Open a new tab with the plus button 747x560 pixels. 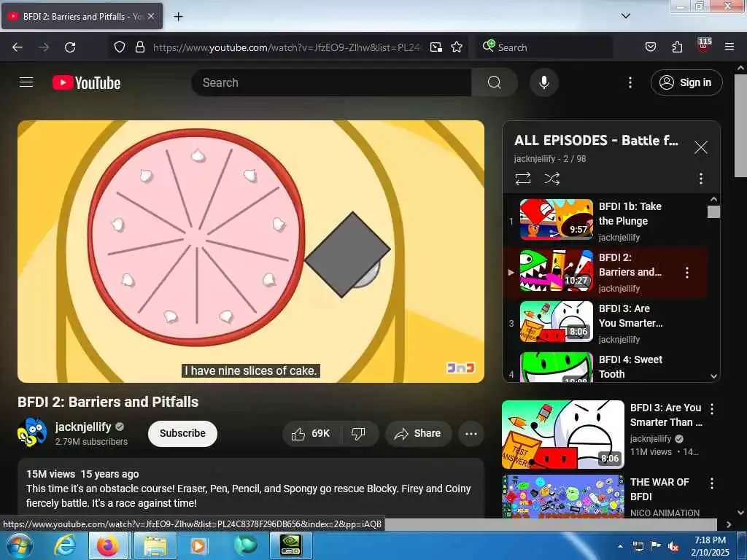click(x=178, y=17)
